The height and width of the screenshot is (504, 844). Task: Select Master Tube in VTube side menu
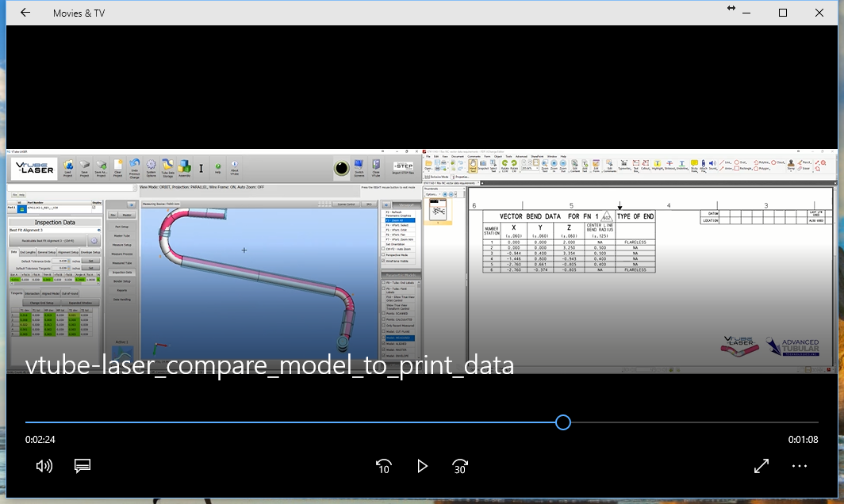pyautogui.click(x=121, y=235)
